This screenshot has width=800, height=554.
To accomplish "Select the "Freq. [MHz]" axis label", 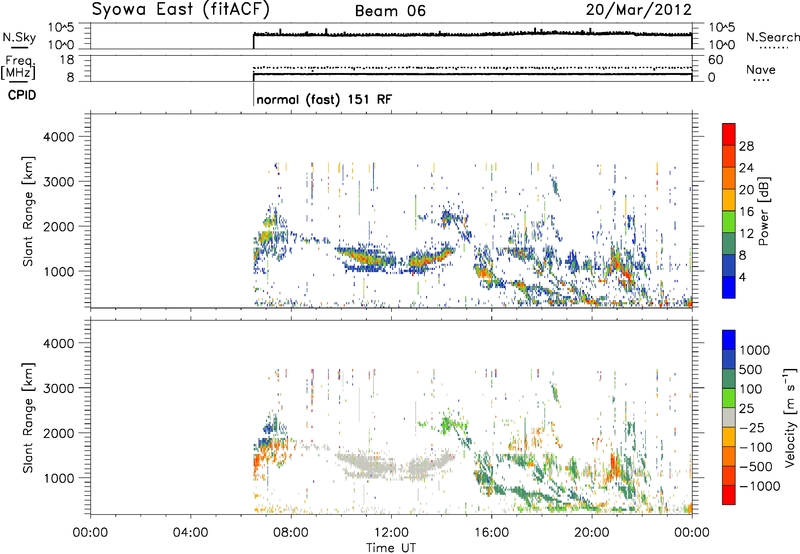I will coord(18,68).
